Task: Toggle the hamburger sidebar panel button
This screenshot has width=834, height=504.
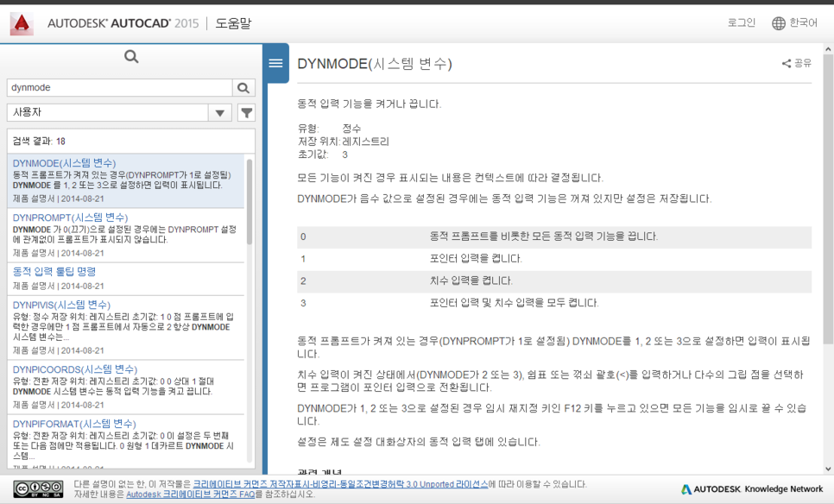Action: click(275, 63)
